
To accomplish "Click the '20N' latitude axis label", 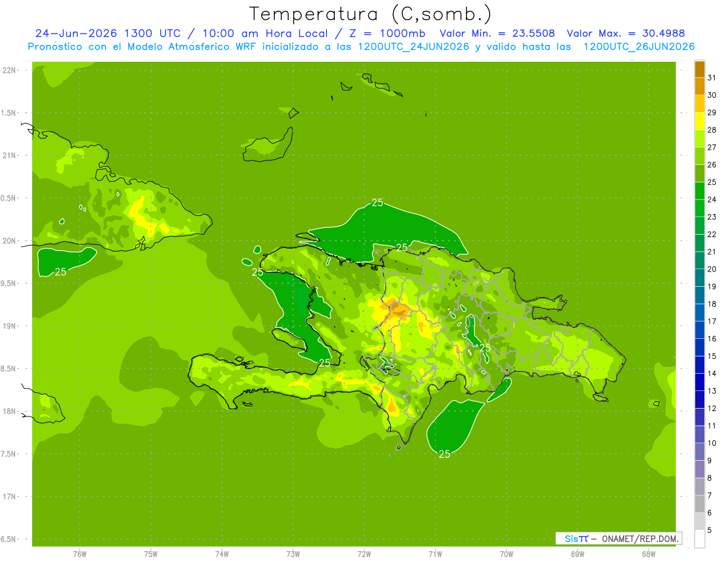I will 10,241.
